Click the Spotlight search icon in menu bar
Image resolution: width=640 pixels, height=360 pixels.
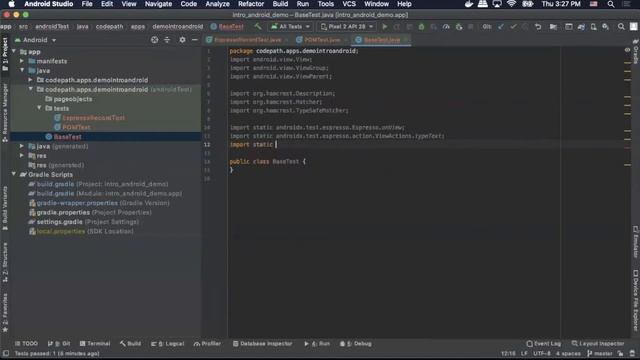tap(611, 4)
